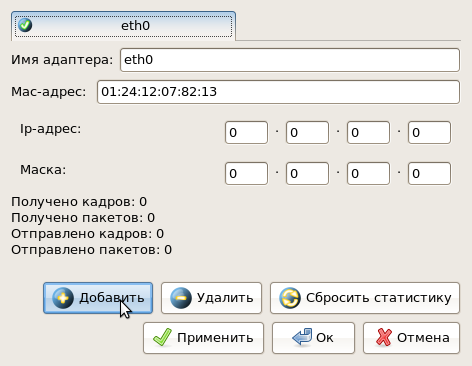The width and height of the screenshot is (472, 366).
Task: Select the second octet of Ip-адрес
Action: [x=307, y=133]
